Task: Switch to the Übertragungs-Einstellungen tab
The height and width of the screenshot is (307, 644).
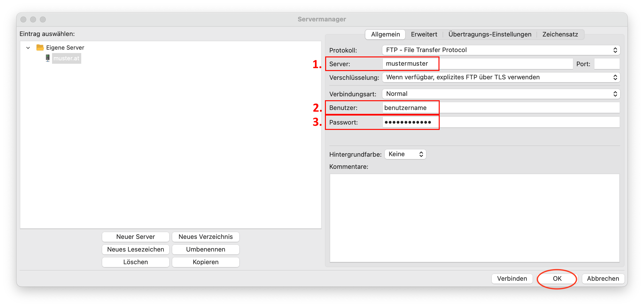Action: coord(490,34)
